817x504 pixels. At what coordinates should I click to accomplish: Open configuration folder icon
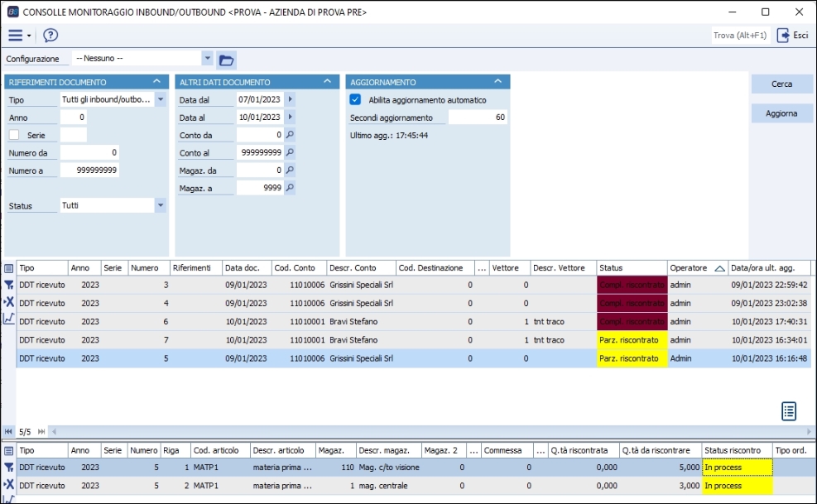pyautogui.click(x=226, y=60)
